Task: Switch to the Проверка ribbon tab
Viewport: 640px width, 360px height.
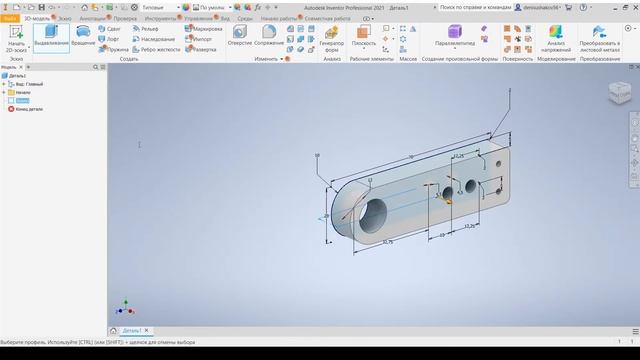Action: coord(125,18)
